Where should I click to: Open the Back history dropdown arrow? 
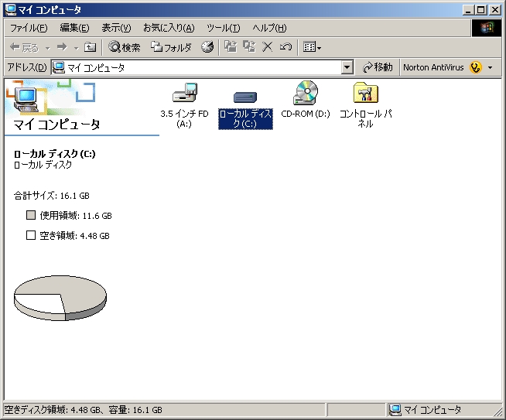[48, 48]
